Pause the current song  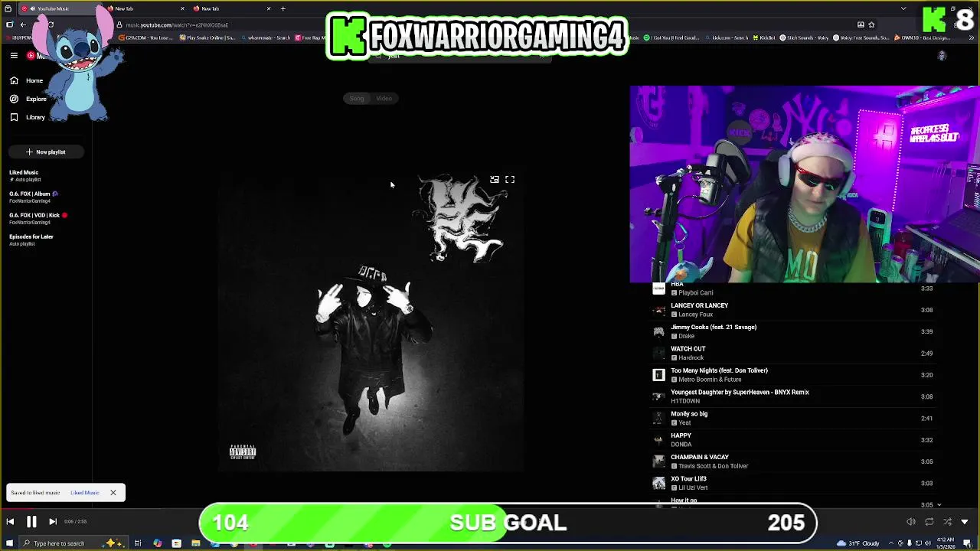(x=31, y=522)
